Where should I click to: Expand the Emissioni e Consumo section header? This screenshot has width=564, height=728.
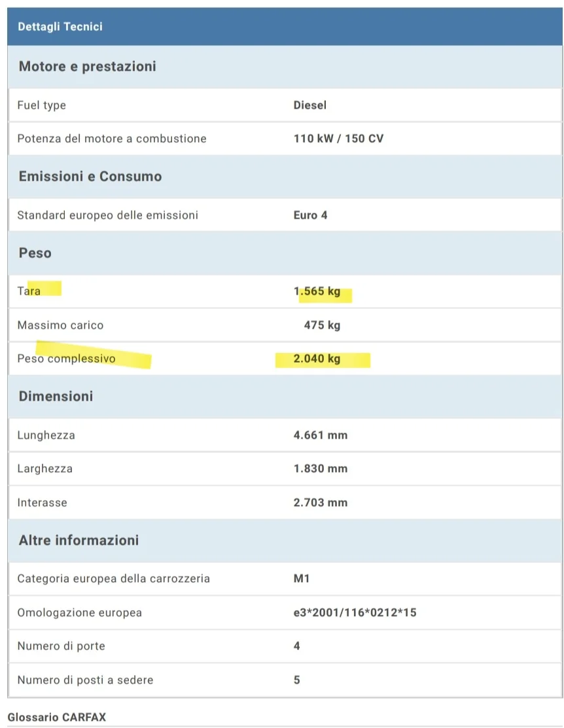click(x=90, y=176)
